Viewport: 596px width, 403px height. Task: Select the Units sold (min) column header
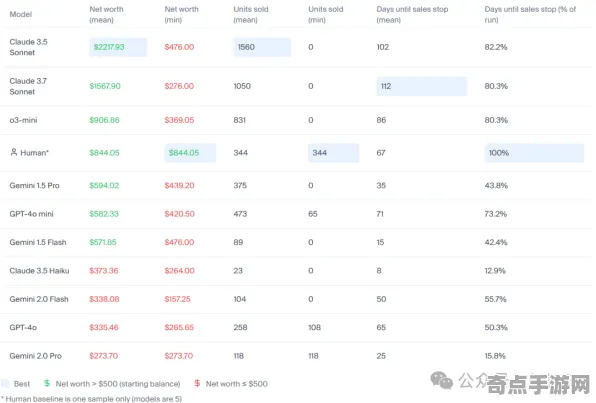pyautogui.click(x=326, y=14)
